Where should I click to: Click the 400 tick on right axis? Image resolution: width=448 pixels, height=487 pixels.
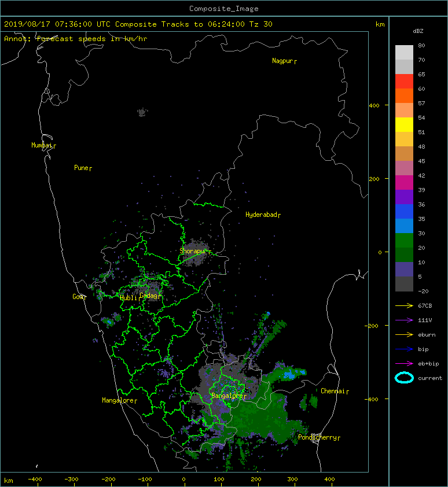click(x=374, y=106)
